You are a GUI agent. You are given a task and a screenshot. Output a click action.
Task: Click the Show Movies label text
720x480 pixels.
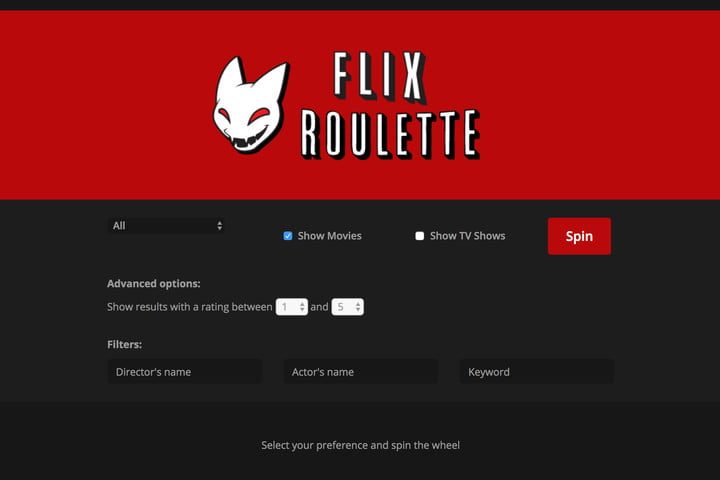[x=329, y=236]
